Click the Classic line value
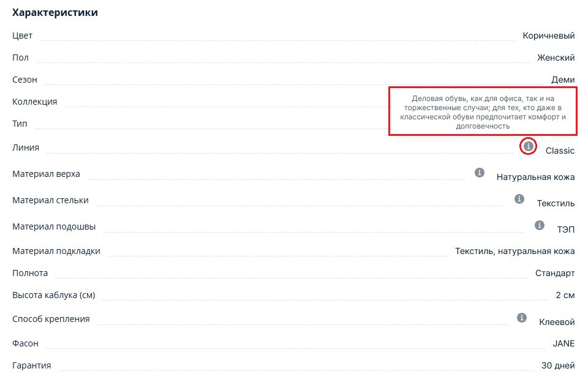The image size is (588, 385). (x=560, y=151)
